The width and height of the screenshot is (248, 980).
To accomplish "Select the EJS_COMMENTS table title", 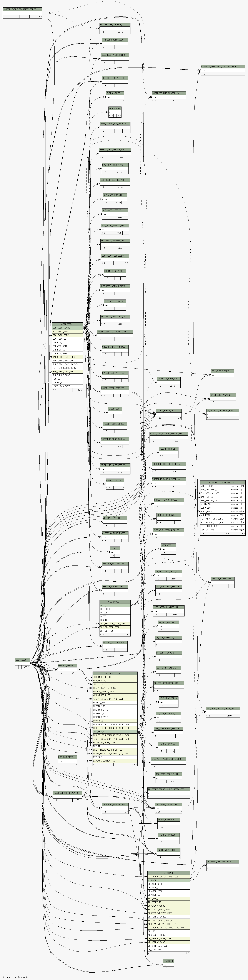I will (67, 757).
